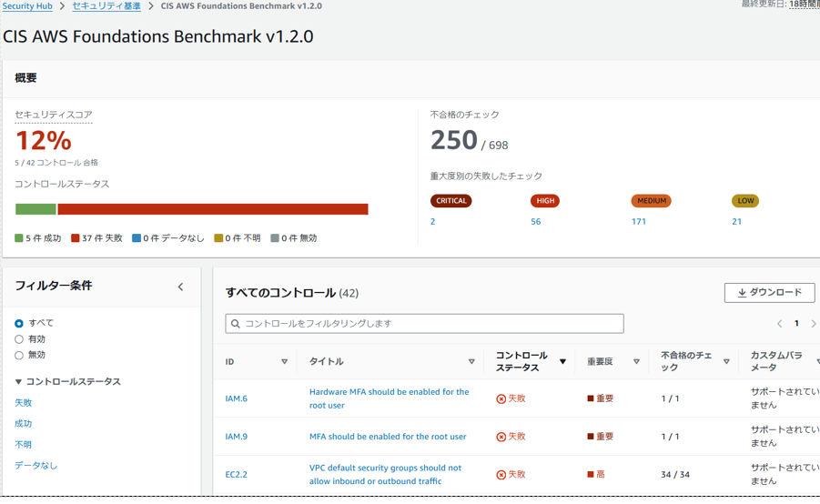Open the IAM.9 control ID
The height and width of the screenshot is (504, 820).
pos(237,437)
